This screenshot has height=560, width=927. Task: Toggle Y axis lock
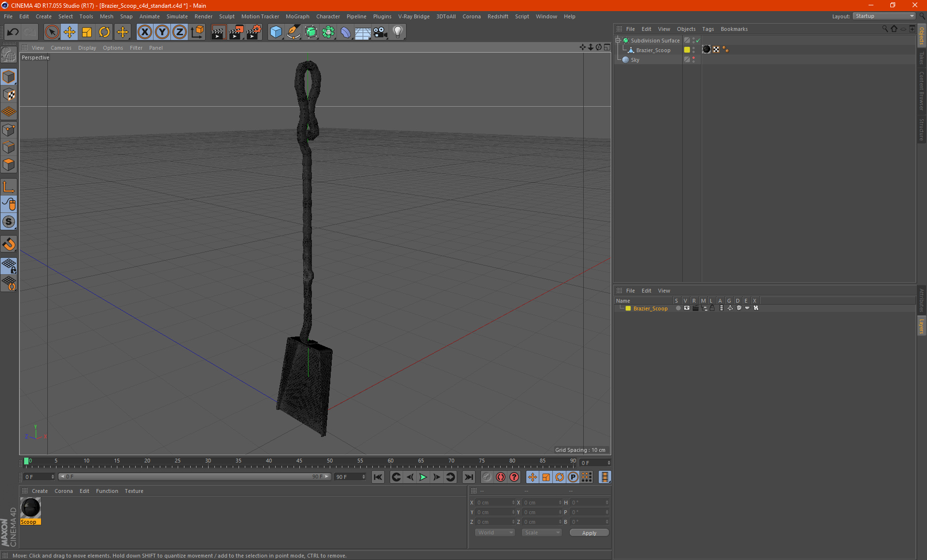[162, 32]
